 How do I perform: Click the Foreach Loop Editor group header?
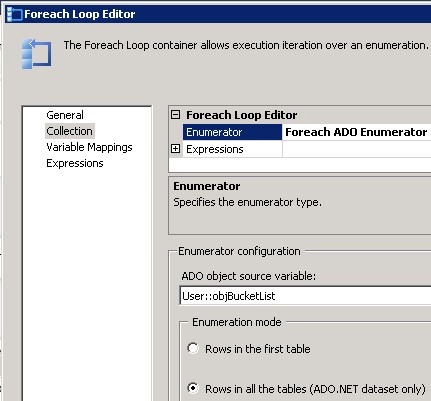pyautogui.click(x=242, y=115)
